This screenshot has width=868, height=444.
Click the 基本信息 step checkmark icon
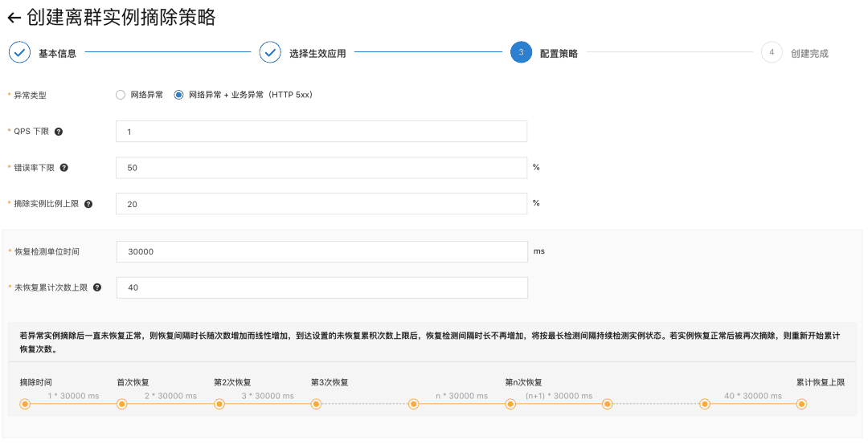tap(19, 53)
